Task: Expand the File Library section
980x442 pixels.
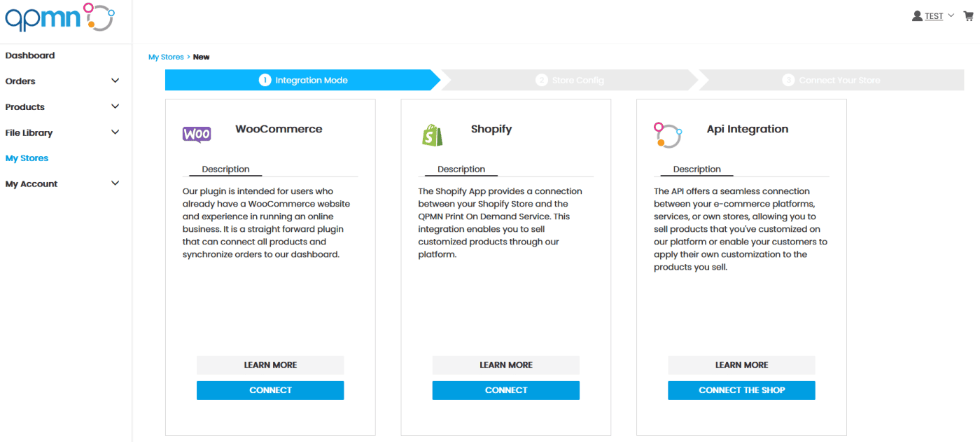Action: point(115,132)
